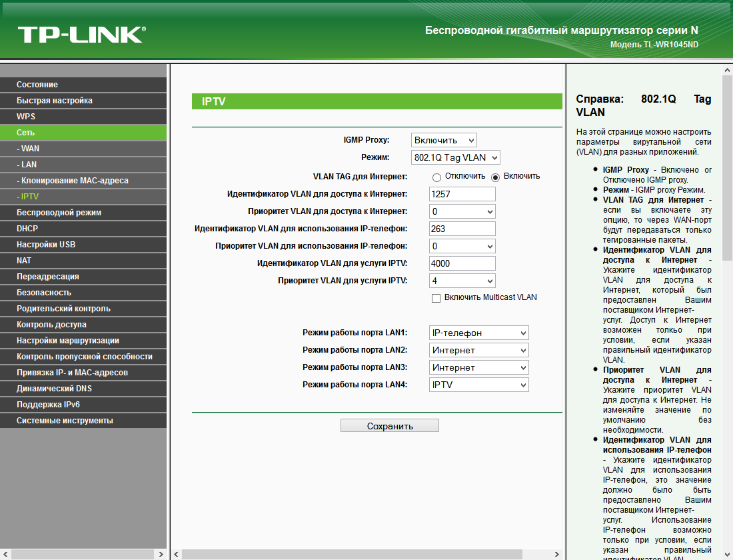Go to the WAN submenu
Viewport: 733px width, 560px height.
(x=83, y=148)
